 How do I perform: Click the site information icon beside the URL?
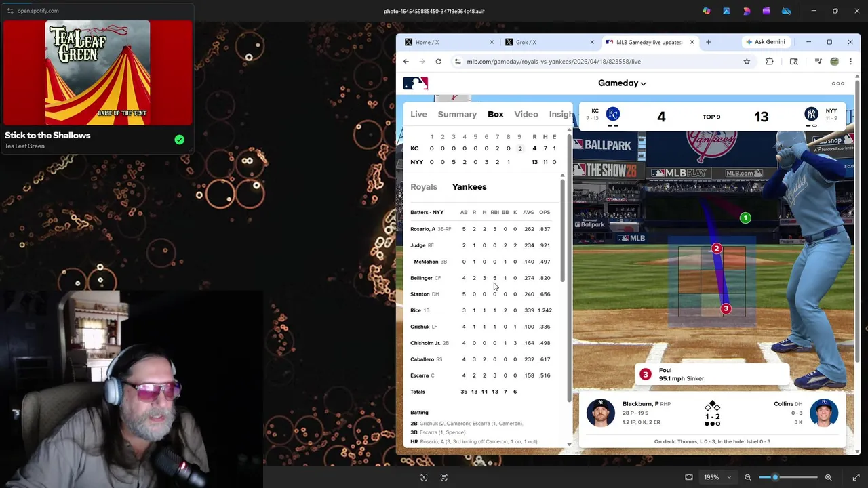click(458, 62)
